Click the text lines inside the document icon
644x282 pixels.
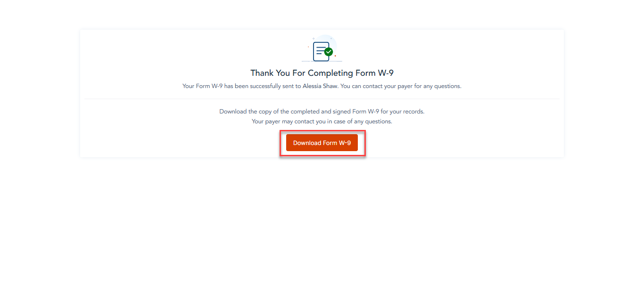(321, 50)
